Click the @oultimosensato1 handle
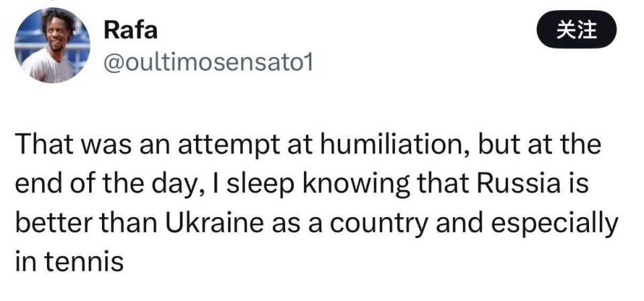Viewport: 644px width, 301px height. (x=208, y=63)
